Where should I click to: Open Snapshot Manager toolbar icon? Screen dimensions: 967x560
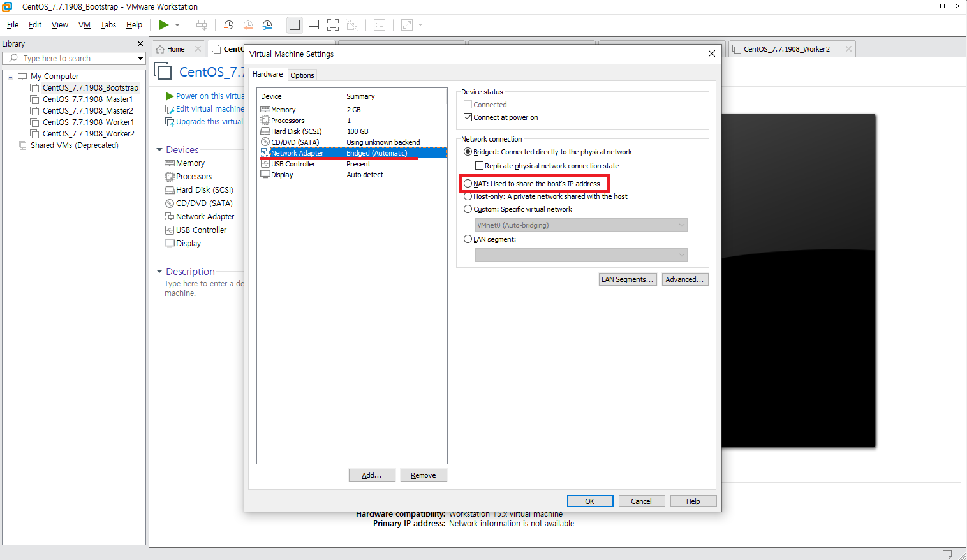pyautogui.click(x=268, y=25)
